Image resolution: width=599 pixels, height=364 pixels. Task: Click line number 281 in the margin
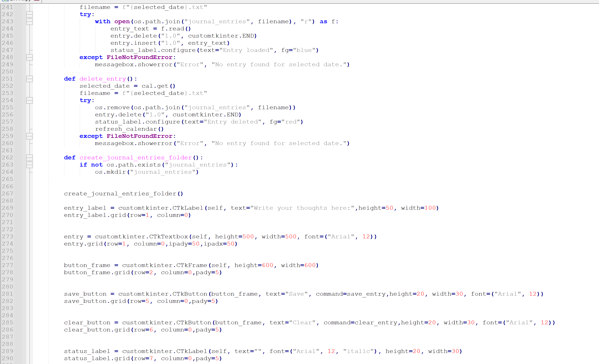[x=8, y=294]
